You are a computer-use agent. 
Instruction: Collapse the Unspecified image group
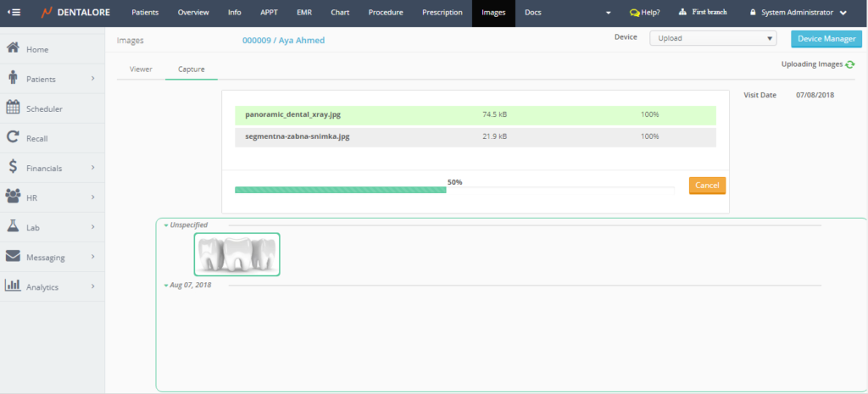(x=167, y=225)
